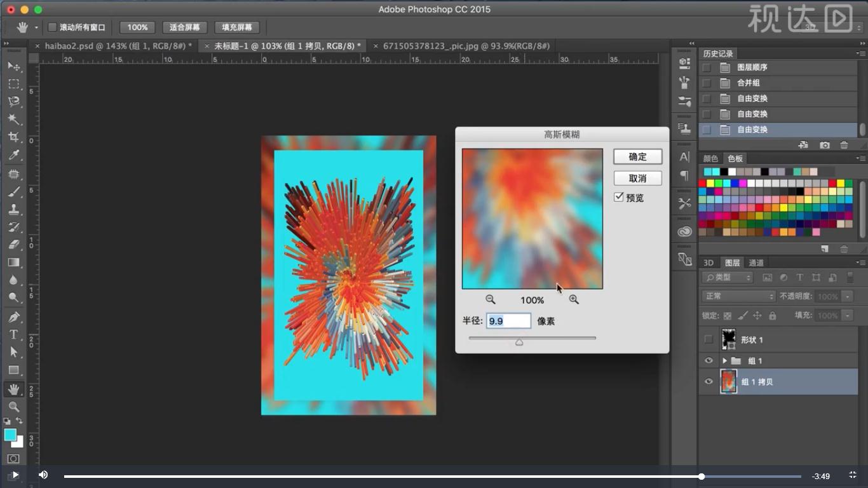Click 确定 to confirm Gaussian Blur
The height and width of the screenshot is (488, 868).
[x=637, y=156]
